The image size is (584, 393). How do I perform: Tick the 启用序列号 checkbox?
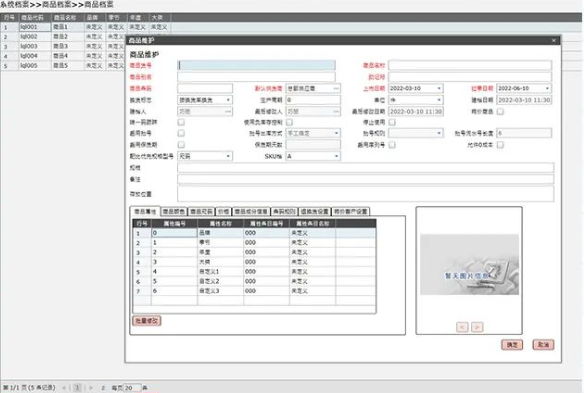(392, 145)
